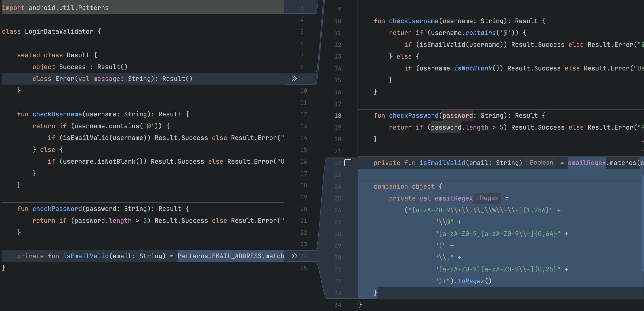Screen dimensions: 644x311
Task: Click emailRegex usage on right line 22
Action: pos(586,163)
